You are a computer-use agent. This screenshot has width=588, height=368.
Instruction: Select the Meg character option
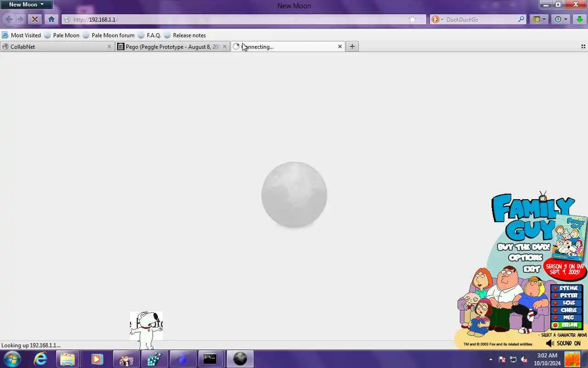click(x=566, y=318)
